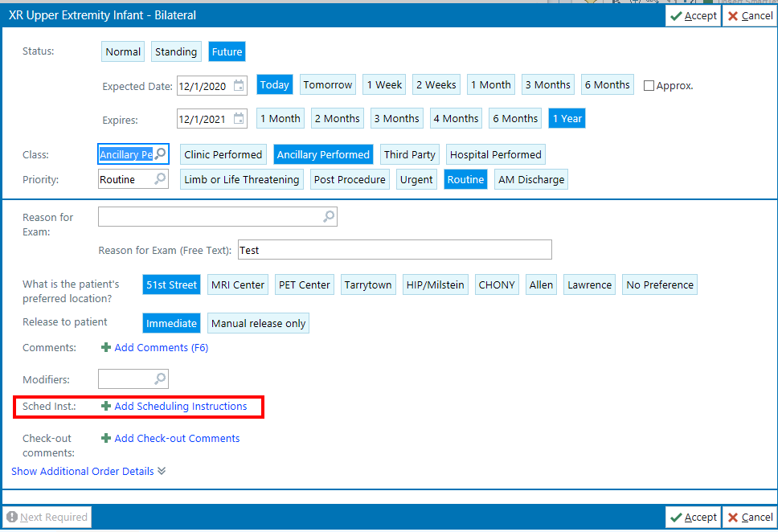Set expiration to 2 Months

(x=338, y=119)
